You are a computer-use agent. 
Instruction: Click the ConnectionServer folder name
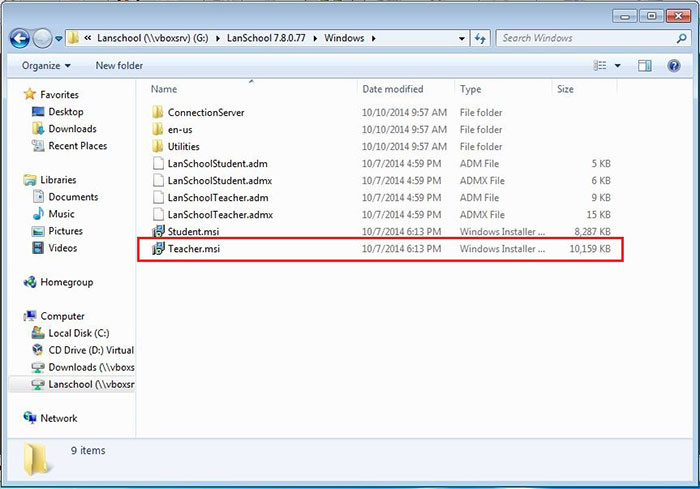click(206, 113)
